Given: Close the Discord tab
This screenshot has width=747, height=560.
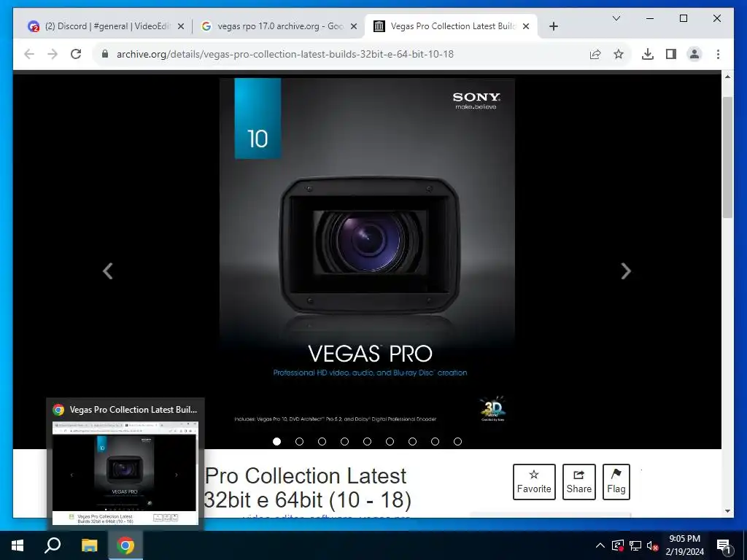Looking at the screenshot, I should pyautogui.click(x=181, y=27).
